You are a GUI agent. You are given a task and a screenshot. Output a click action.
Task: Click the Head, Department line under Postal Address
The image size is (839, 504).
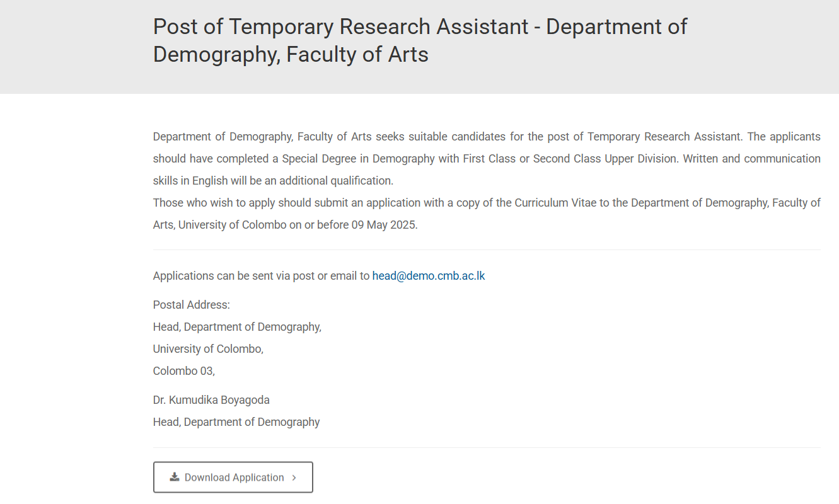click(x=237, y=327)
